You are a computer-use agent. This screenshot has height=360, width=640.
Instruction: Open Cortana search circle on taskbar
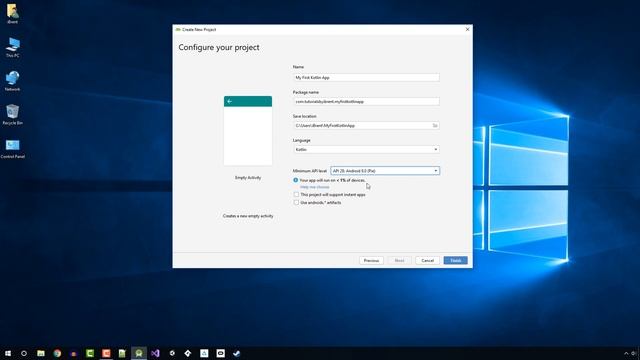(x=24, y=353)
